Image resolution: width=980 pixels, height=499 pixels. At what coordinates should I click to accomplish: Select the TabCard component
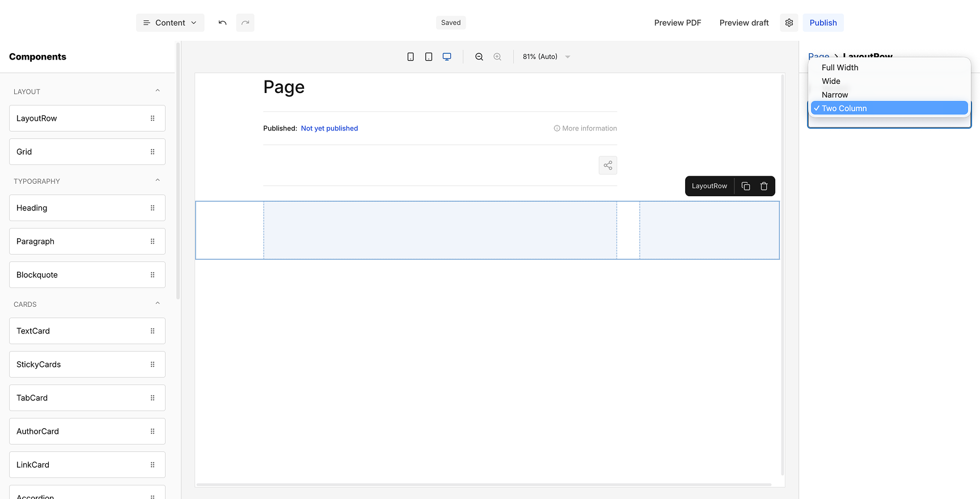pos(87,398)
